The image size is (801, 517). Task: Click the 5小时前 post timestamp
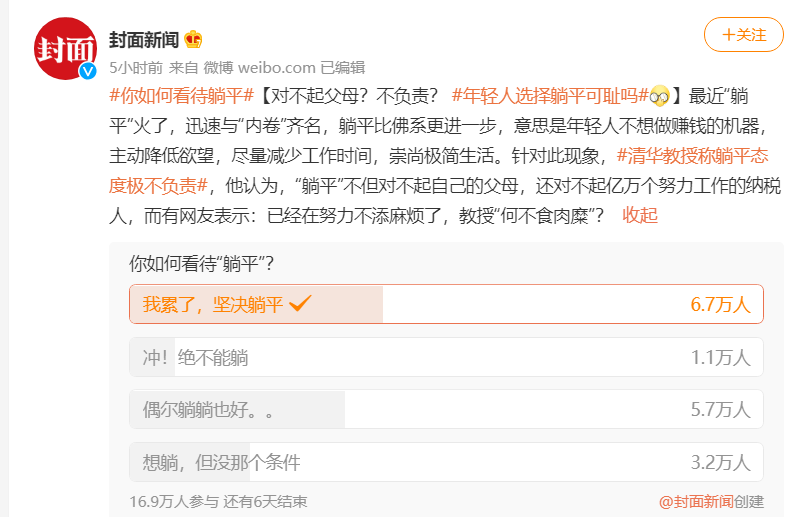point(136,67)
